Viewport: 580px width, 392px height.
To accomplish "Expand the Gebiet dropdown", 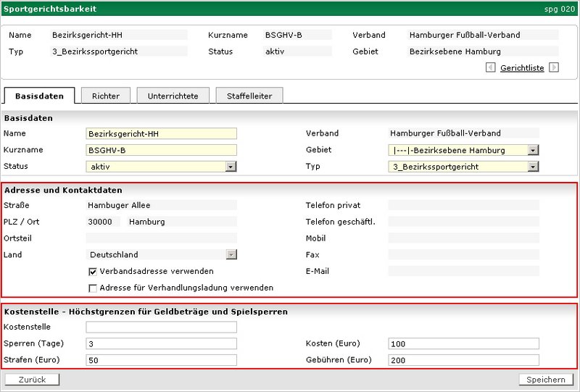I will tap(533, 150).
